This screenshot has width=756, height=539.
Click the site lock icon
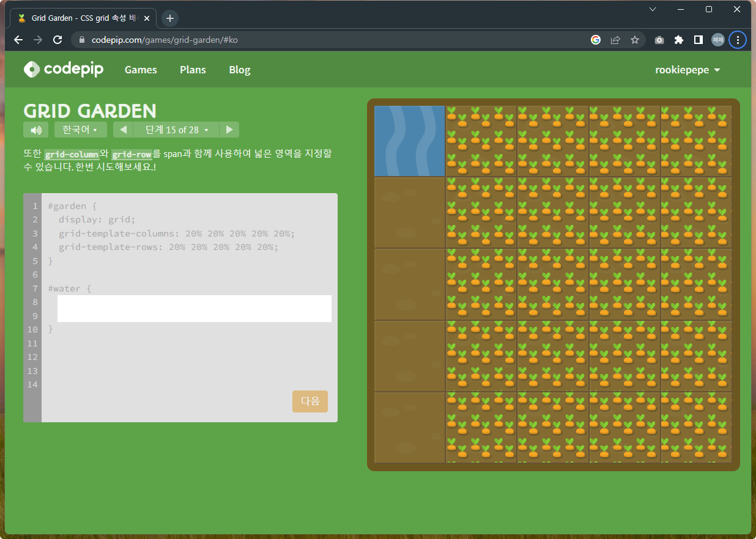[x=81, y=40]
